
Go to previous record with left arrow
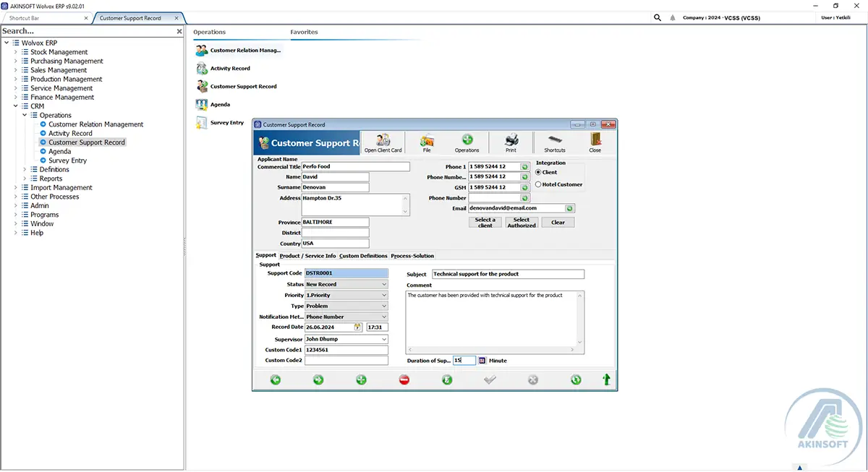coord(276,379)
